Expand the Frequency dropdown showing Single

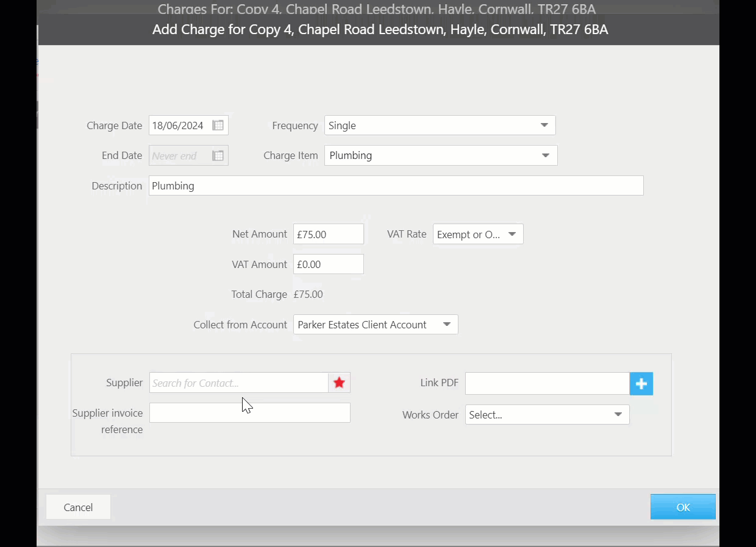point(440,125)
